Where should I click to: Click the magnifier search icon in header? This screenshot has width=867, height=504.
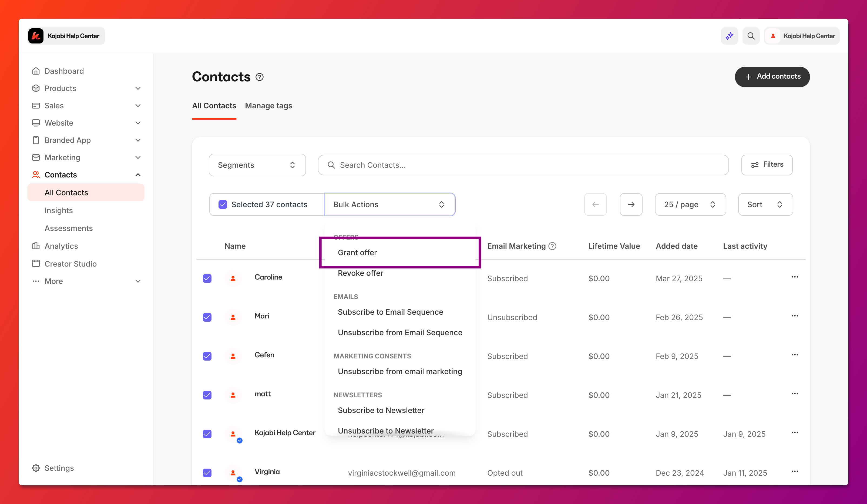click(x=751, y=36)
